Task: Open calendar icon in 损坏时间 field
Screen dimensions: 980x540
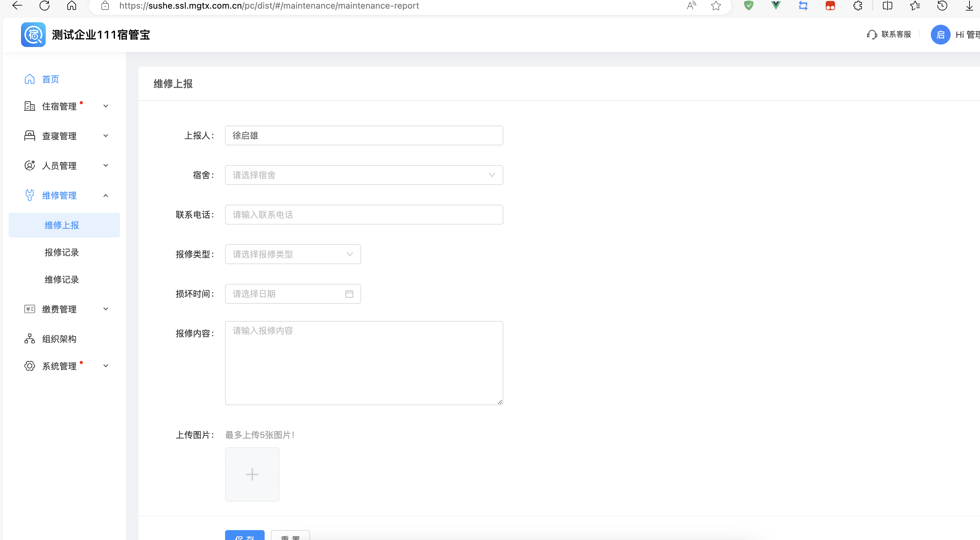Action: [x=349, y=294]
